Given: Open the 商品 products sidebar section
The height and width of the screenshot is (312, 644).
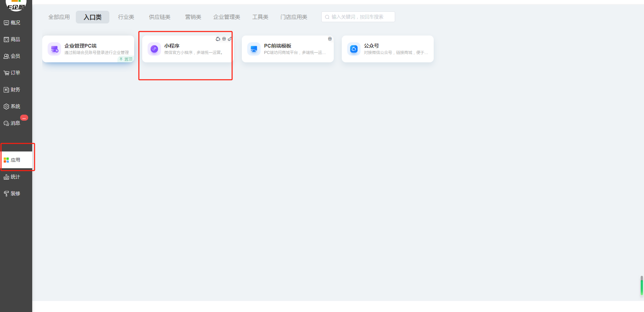Looking at the screenshot, I should pos(12,40).
